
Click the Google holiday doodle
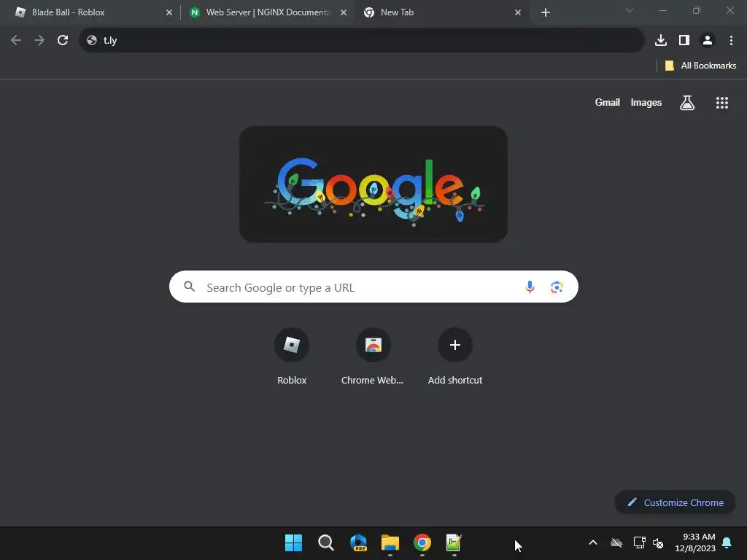pos(373,184)
